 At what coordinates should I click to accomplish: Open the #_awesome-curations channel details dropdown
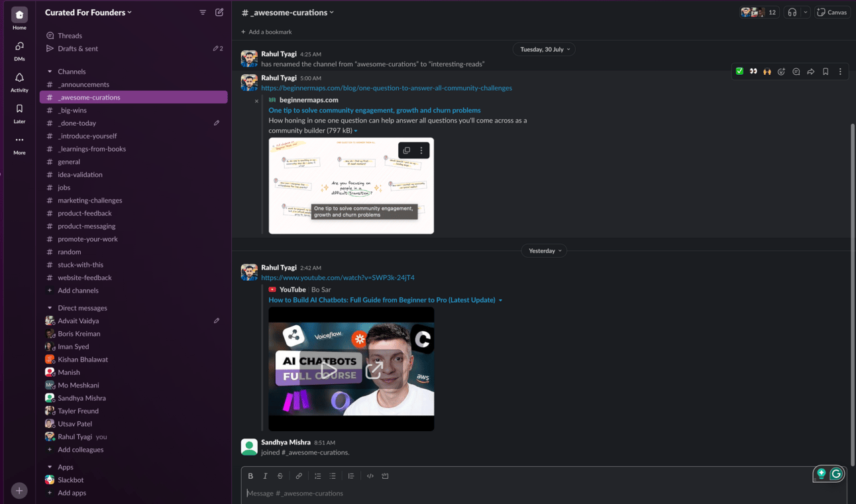coord(288,13)
